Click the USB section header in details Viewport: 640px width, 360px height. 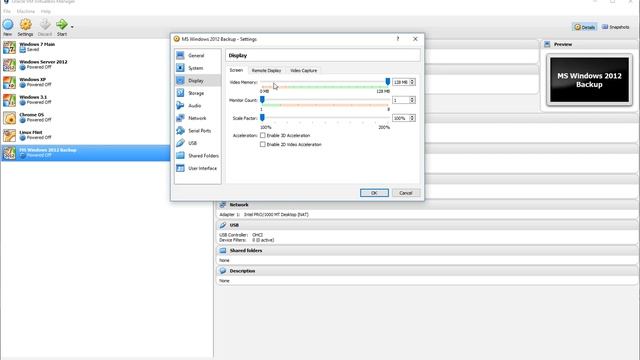tap(427, 225)
